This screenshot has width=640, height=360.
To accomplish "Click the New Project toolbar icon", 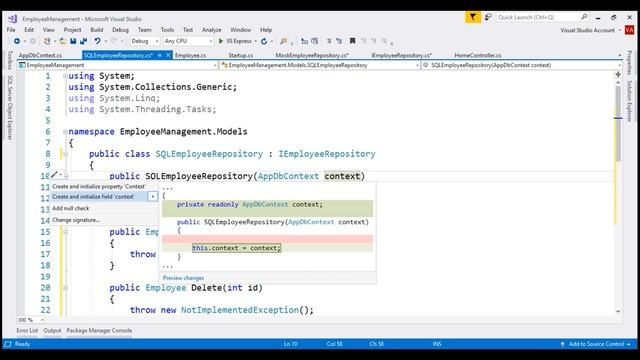I will [47, 41].
